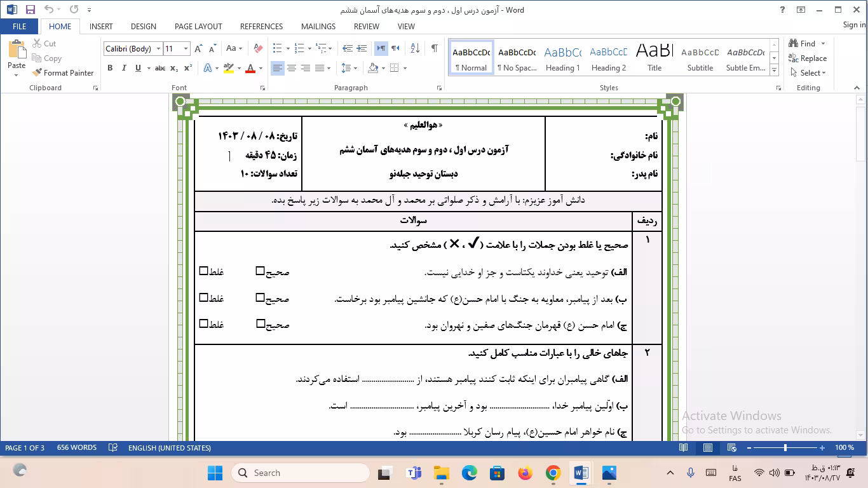Image resolution: width=868 pixels, height=488 pixels.
Task: Align the paragraph to the right
Action: tap(306, 68)
